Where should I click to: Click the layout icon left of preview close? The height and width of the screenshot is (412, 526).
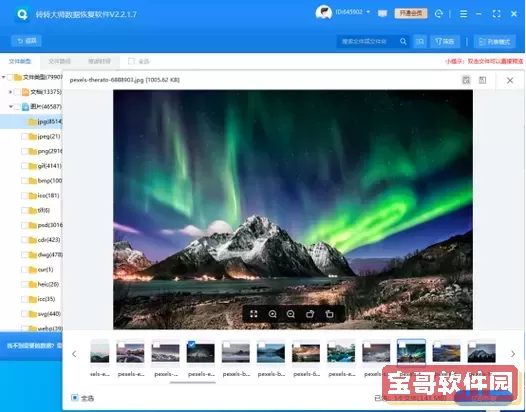tap(482, 80)
